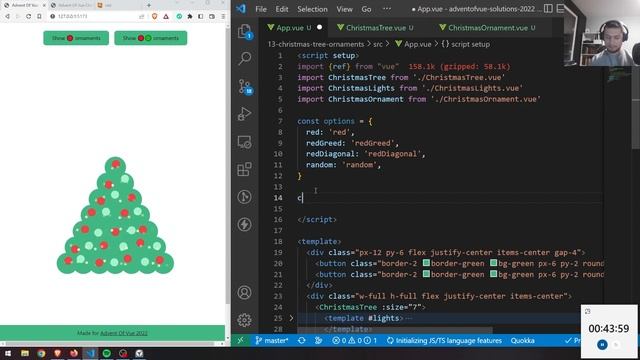This screenshot has width=640, height=360.
Task: Click the src breadcrumb
Action: point(378,44)
